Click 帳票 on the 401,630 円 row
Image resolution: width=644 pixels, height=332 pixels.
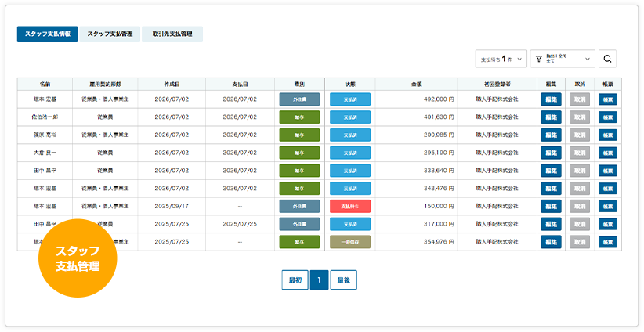608,117
